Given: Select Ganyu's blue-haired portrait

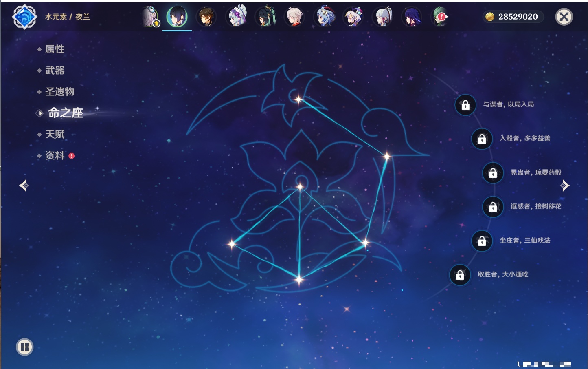Looking at the screenshot, I should tap(324, 17).
